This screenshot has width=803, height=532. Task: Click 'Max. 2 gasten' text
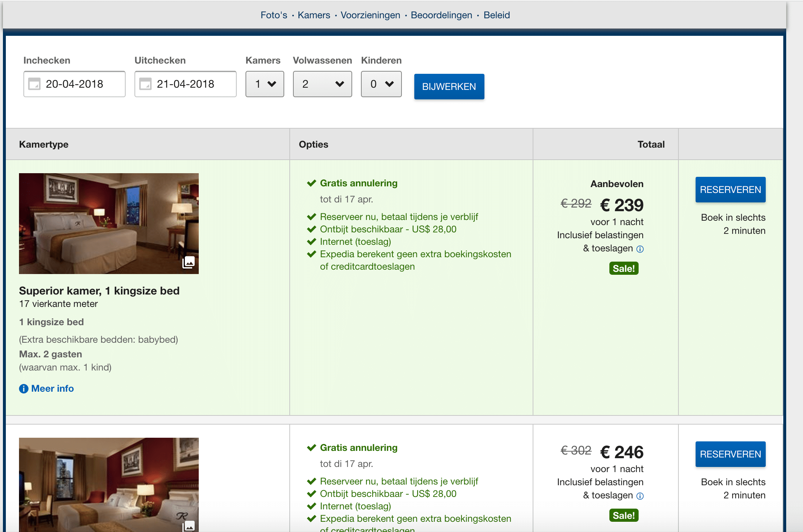point(50,354)
